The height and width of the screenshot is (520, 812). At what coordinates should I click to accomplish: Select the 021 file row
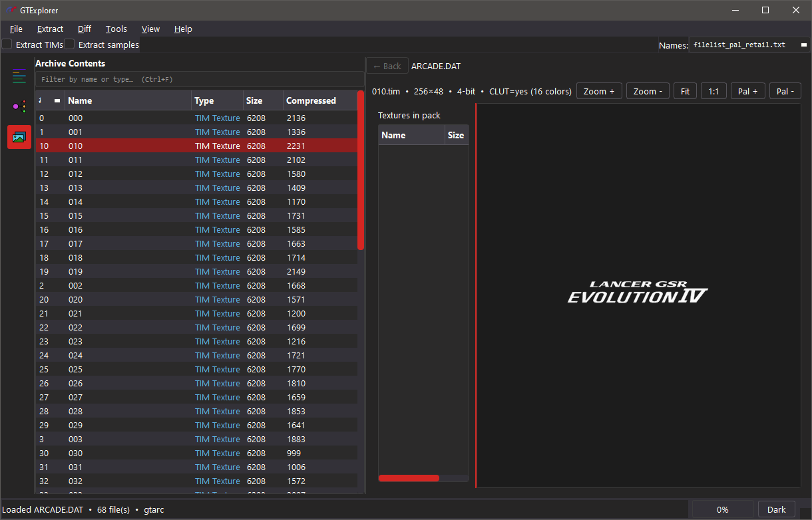click(x=196, y=313)
